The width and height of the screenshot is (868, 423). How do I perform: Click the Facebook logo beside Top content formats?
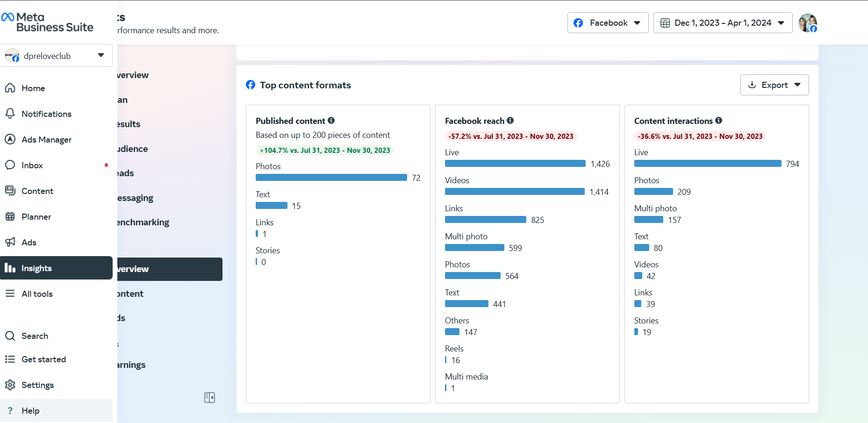pyautogui.click(x=251, y=85)
